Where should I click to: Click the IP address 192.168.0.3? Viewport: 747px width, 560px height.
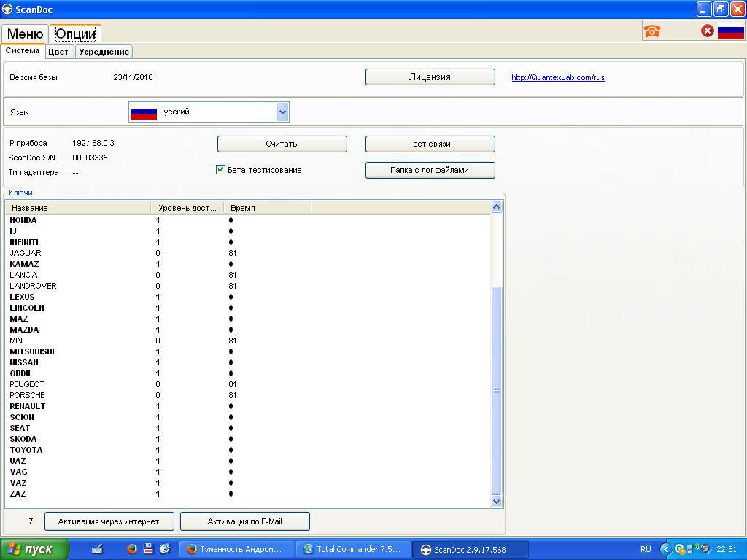click(x=93, y=144)
